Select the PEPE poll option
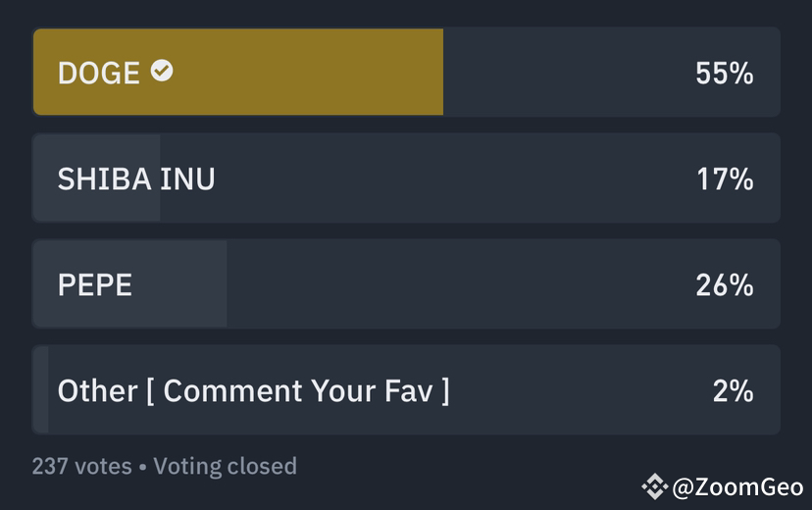812x510 pixels. point(406,283)
